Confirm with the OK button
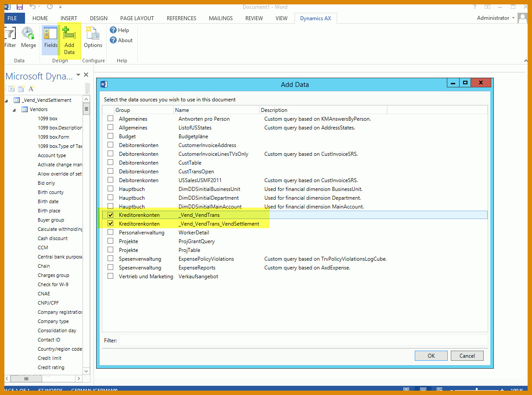This screenshot has height=395, width=532. pos(431,355)
